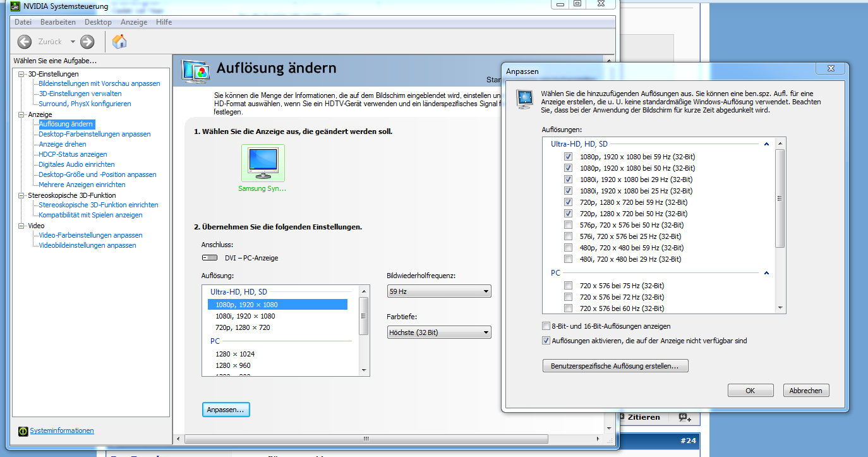Select 1280 × 1024 resolution
The height and width of the screenshot is (457, 868).
[x=235, y=354]
